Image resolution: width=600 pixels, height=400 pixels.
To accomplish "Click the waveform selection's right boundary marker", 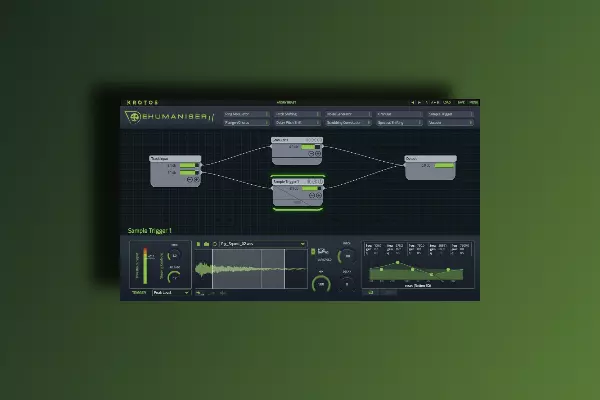I will point(285,269).
